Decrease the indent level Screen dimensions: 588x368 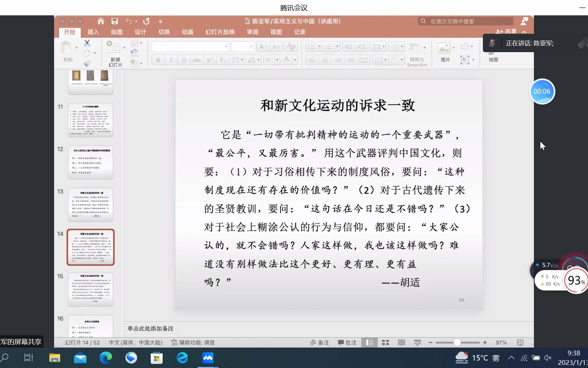[349, 46]
